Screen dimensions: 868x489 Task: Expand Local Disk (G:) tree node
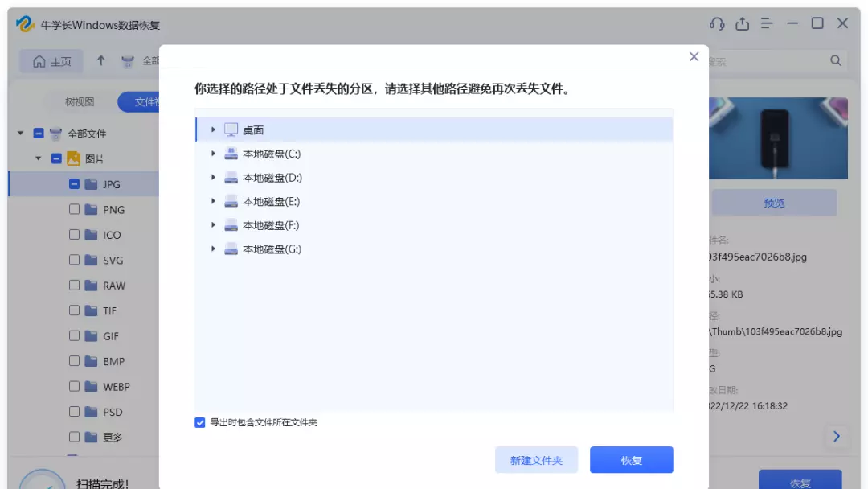[213, 249]
